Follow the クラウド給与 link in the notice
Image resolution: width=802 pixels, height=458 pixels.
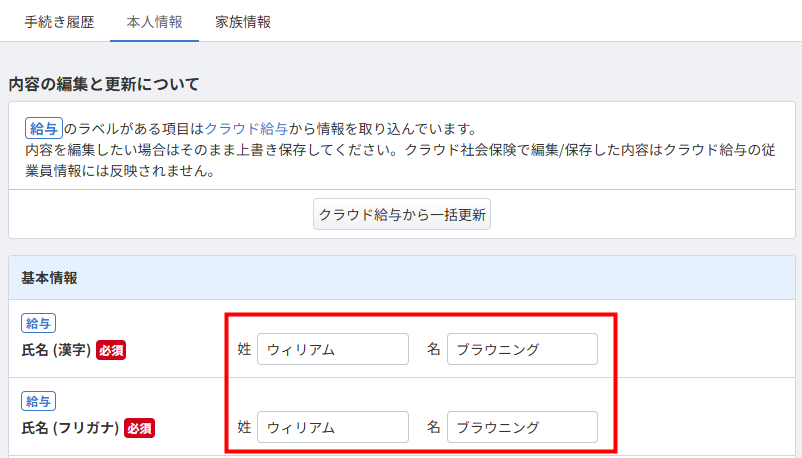(x=253, y=129)
